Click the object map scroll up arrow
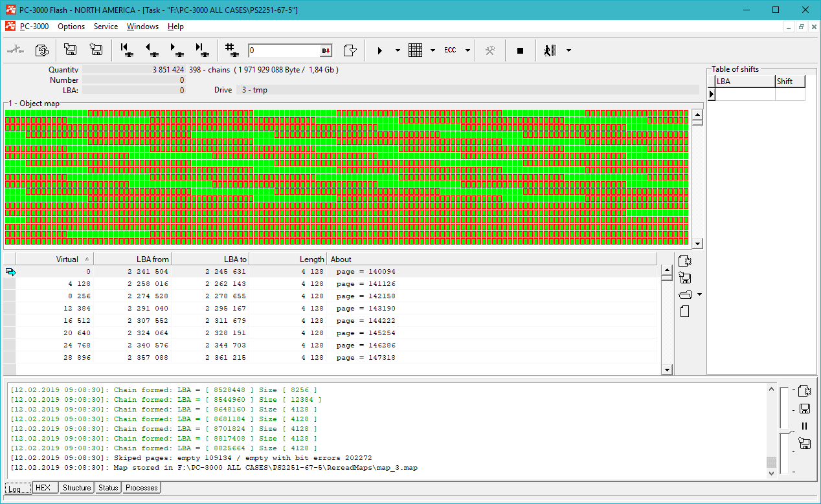The height and width of the screenshot is (504, 821). click(697, 115)
